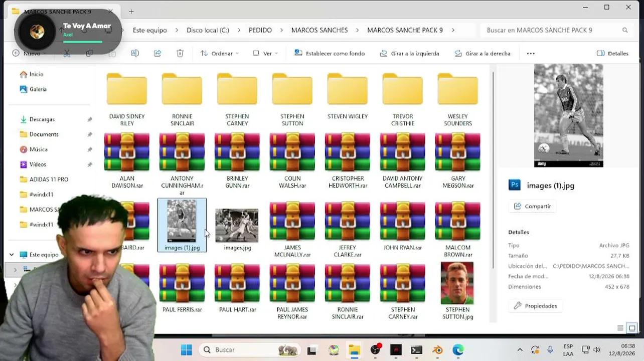Screen dimensions: 644x361
Task: Open Inicio in the navigation sidebar
Action: coord(32,74)
